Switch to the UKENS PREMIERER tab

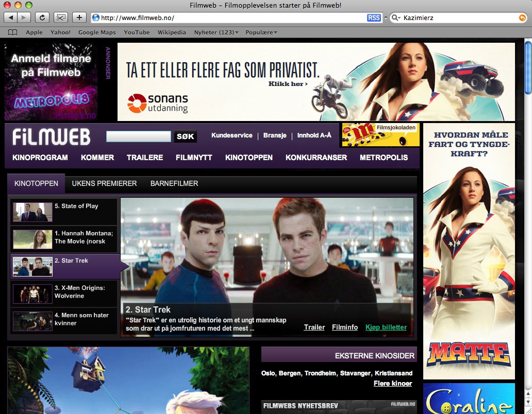104,183
